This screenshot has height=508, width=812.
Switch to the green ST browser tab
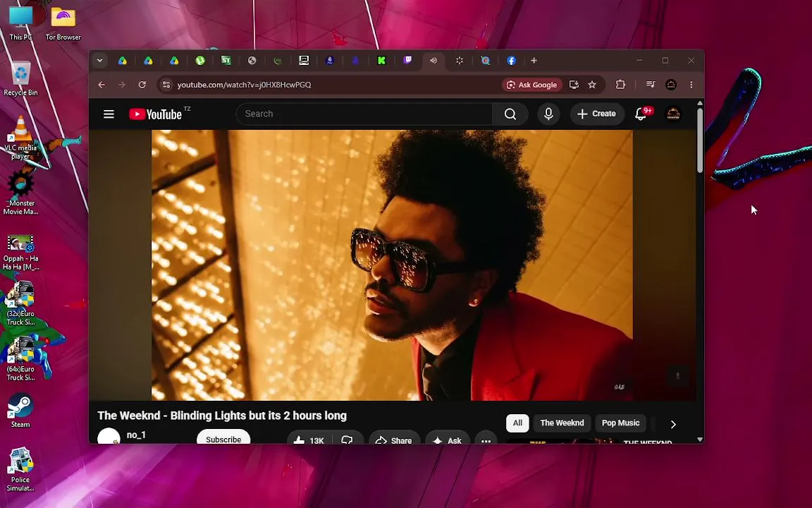click(226, 61)
